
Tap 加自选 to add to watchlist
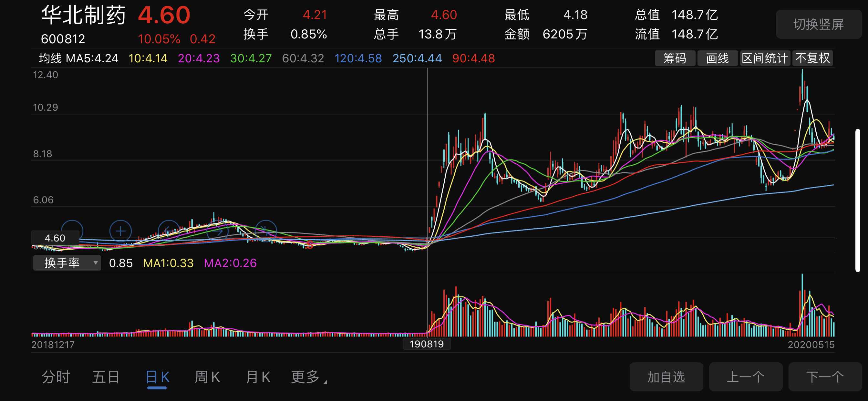[x=666, y=377]
